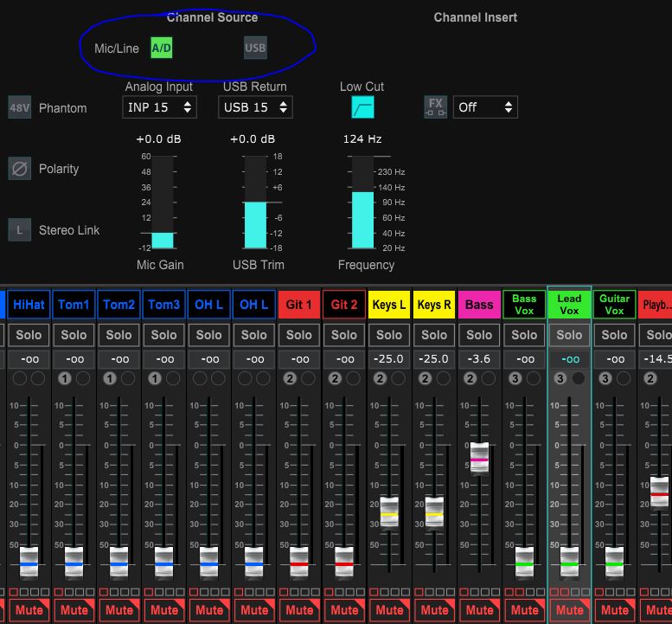Click the USB Trim level slider
This screenshot has height=624, width=672.
pos(255,202)
